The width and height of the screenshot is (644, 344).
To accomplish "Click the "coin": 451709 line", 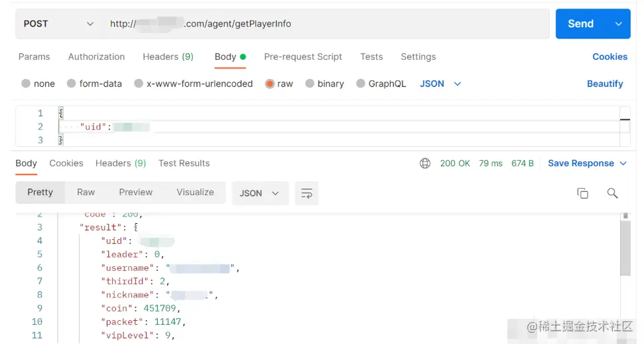I will click(x=141, y=308).
